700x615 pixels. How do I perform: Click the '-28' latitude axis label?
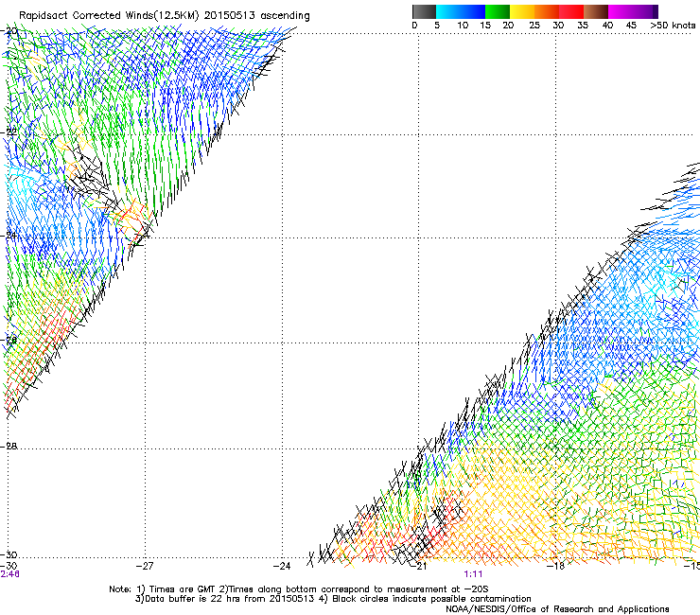click(x=9, y=447)
